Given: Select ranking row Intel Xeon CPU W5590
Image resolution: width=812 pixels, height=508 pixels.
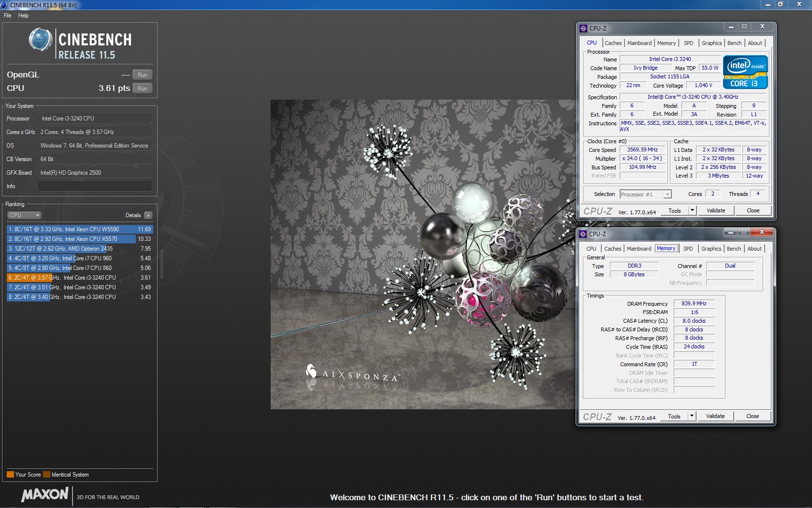Looking at the screenshot, I should pos(80,229).
